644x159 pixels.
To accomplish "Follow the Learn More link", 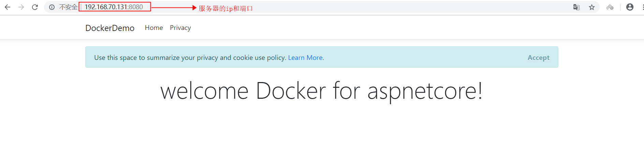I will (305, 58).
